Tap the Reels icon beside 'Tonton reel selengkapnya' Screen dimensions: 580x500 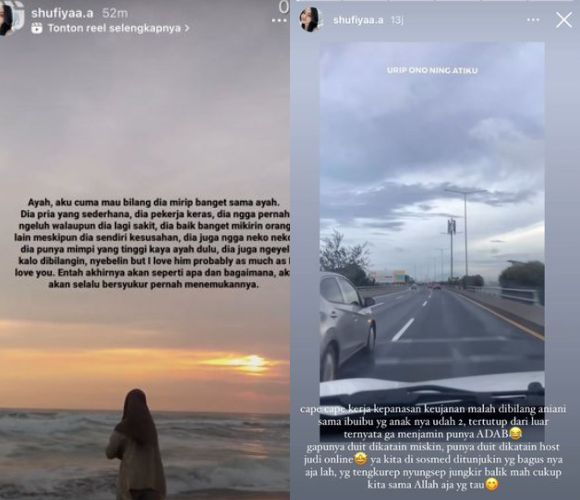tap(37, 28)
